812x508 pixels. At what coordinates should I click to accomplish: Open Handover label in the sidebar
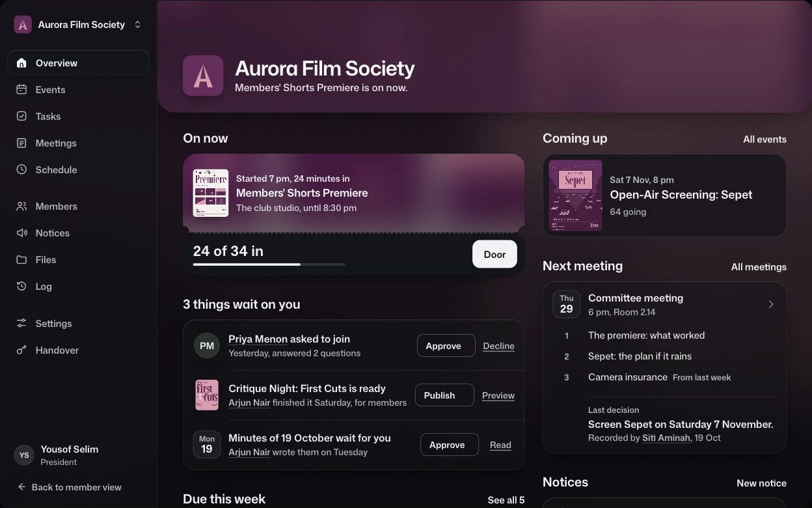tap(57, 350)
